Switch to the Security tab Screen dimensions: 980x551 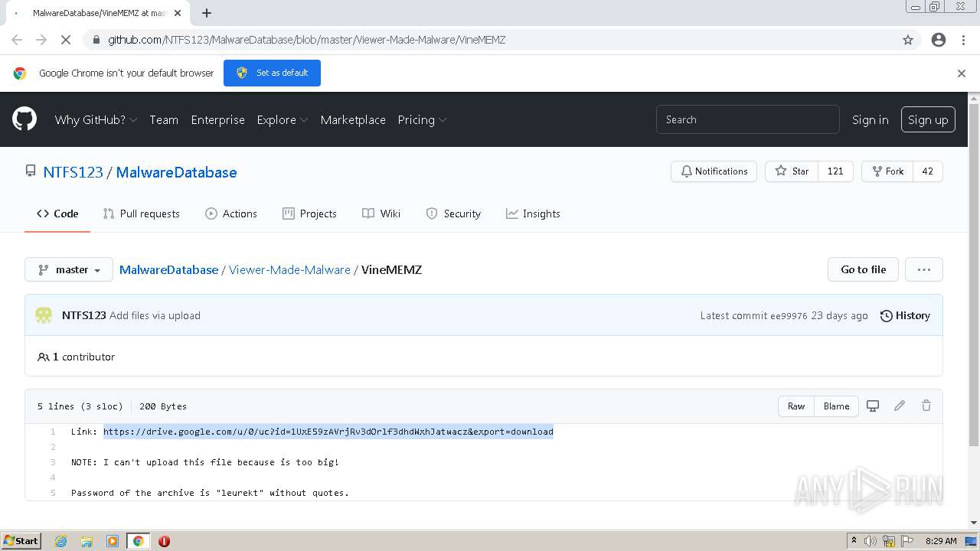click(453, 214)
